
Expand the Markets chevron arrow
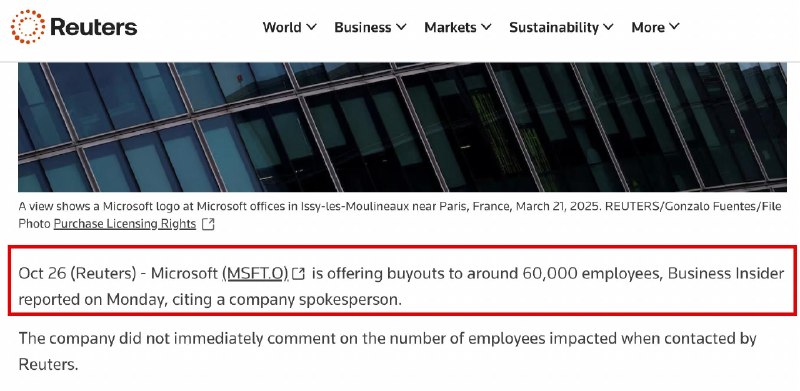(486, 27)
